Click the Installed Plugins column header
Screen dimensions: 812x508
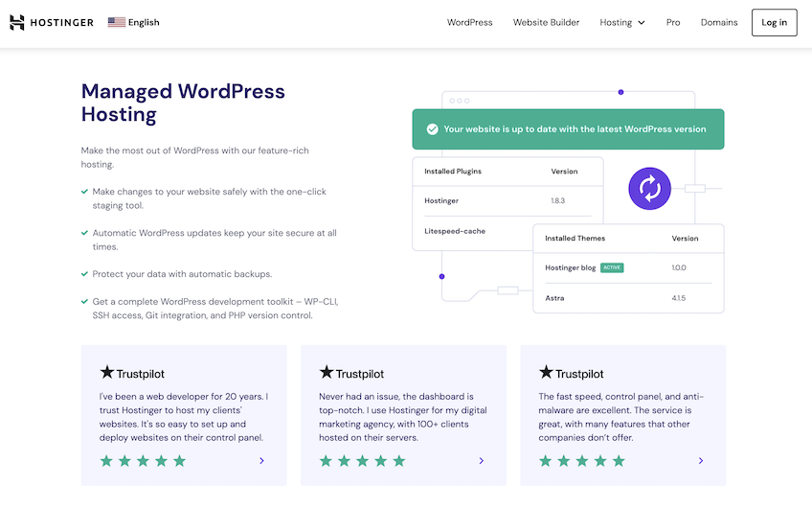(453, 171)
